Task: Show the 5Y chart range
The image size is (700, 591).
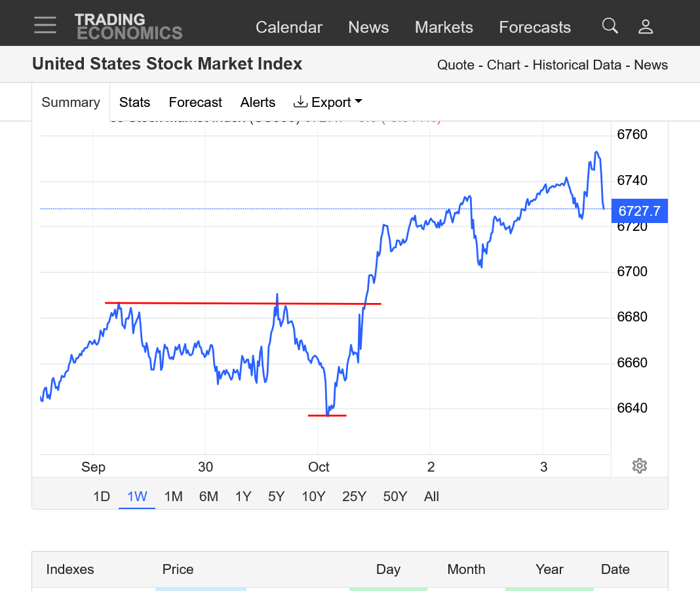Action: pos(276,497)
